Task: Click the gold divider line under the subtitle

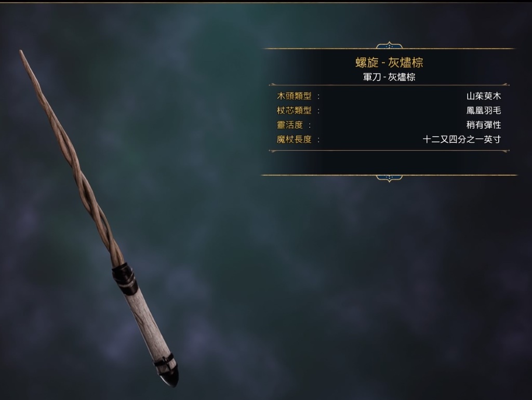Action: click(x=389, y=85)
